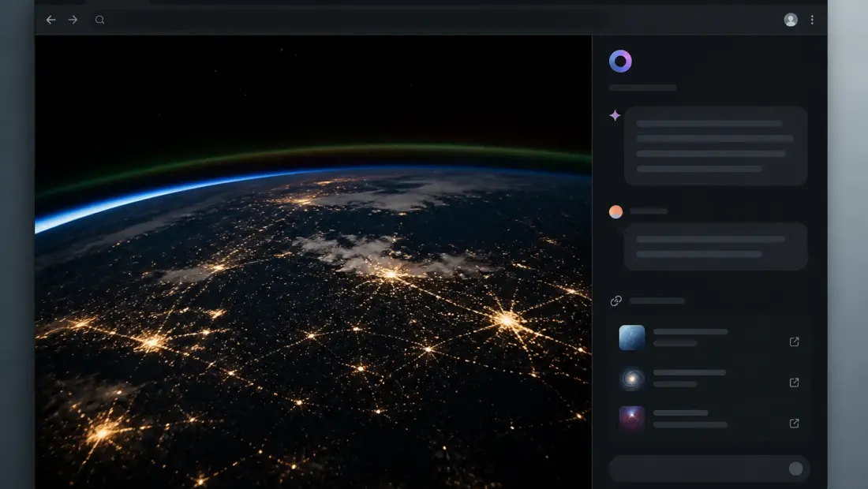Open first source in new window

point(795,342)
